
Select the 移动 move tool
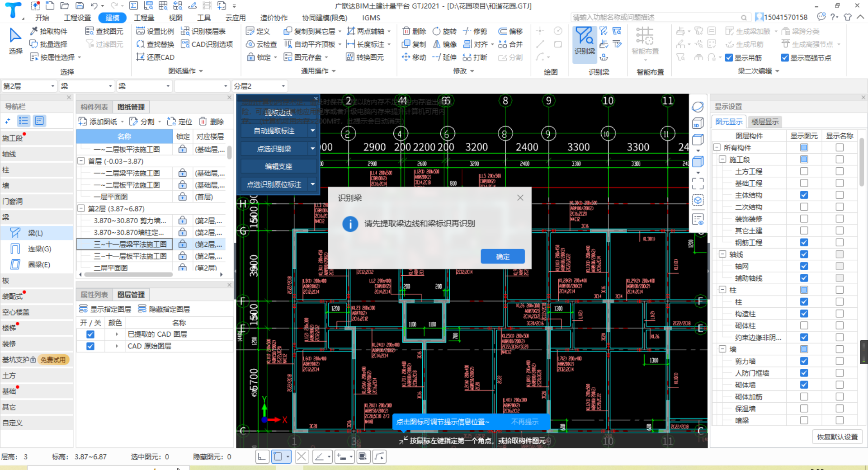(x=414, y=57)
